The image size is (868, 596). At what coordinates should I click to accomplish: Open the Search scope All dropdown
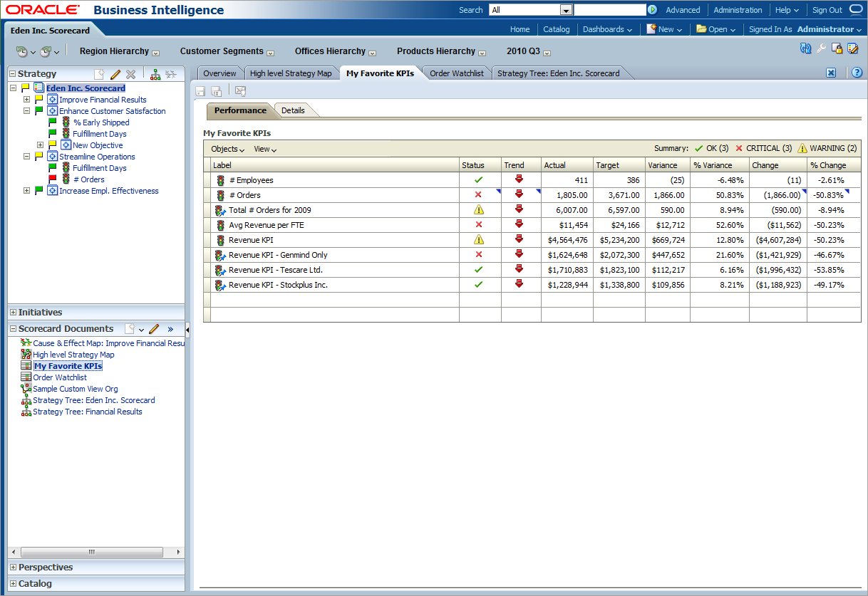click(x=567, y=10)
